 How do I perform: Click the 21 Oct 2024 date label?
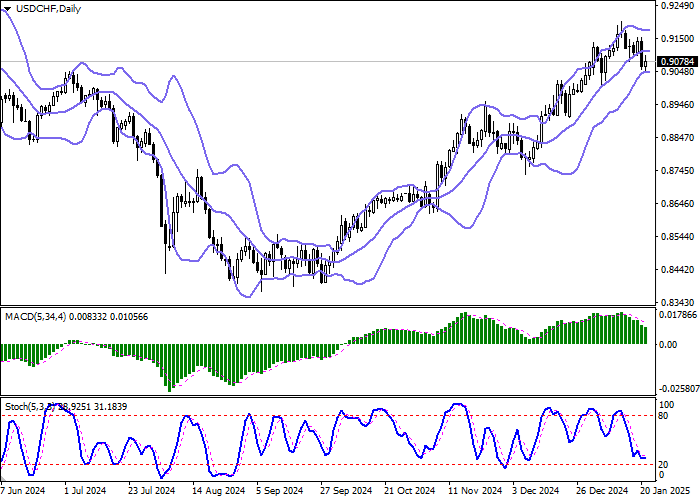click(410, 491)
